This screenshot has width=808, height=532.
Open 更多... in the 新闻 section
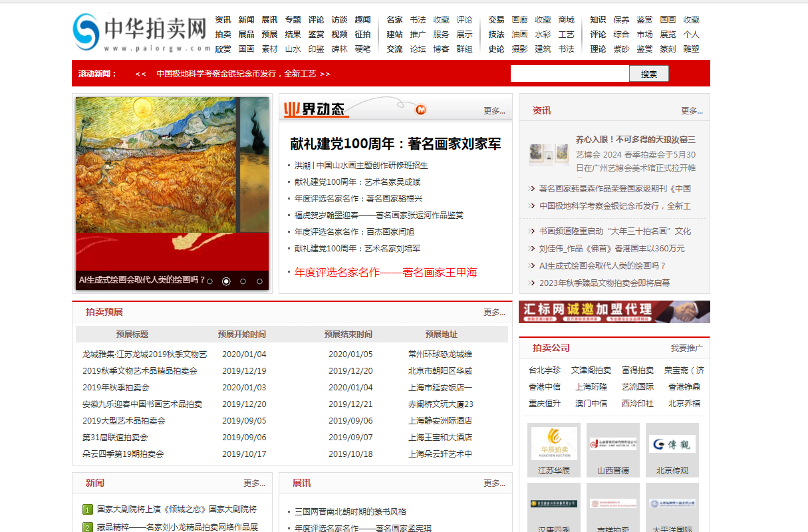[x=254, y=483]
